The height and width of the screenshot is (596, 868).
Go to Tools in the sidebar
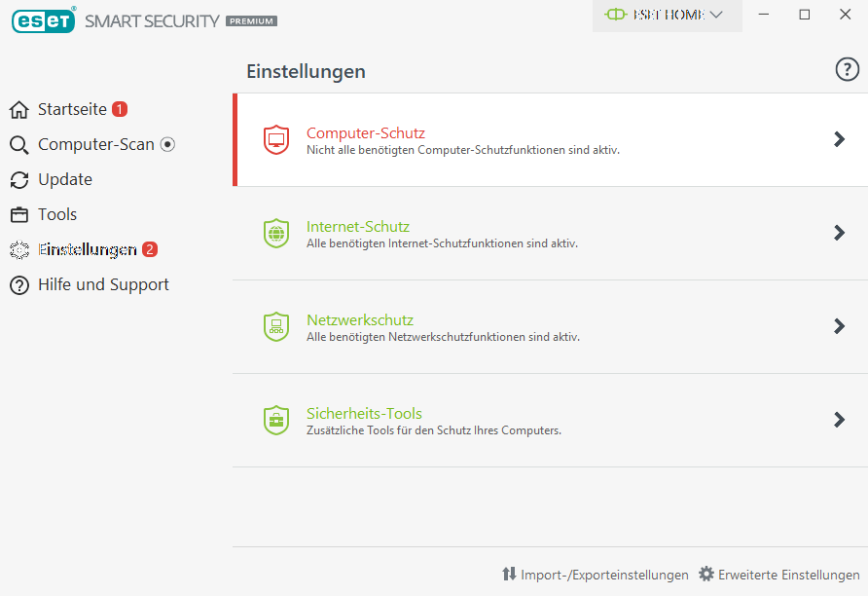(57, 214)
